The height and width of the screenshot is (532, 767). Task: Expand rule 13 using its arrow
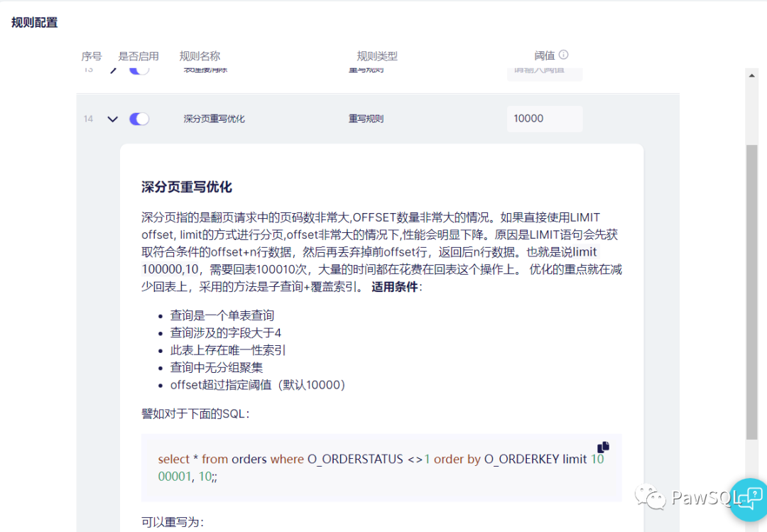pyautogui.click(x=112, y=70)
